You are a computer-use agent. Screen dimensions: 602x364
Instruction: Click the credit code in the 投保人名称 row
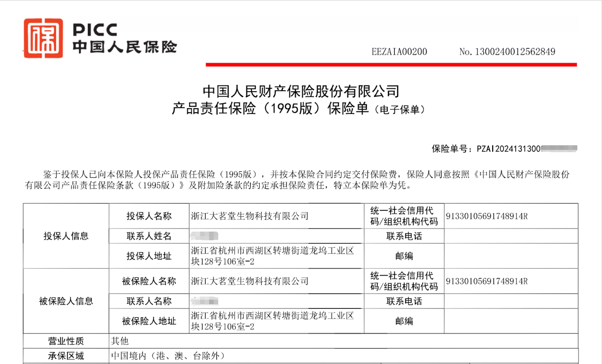click(487, 216)
